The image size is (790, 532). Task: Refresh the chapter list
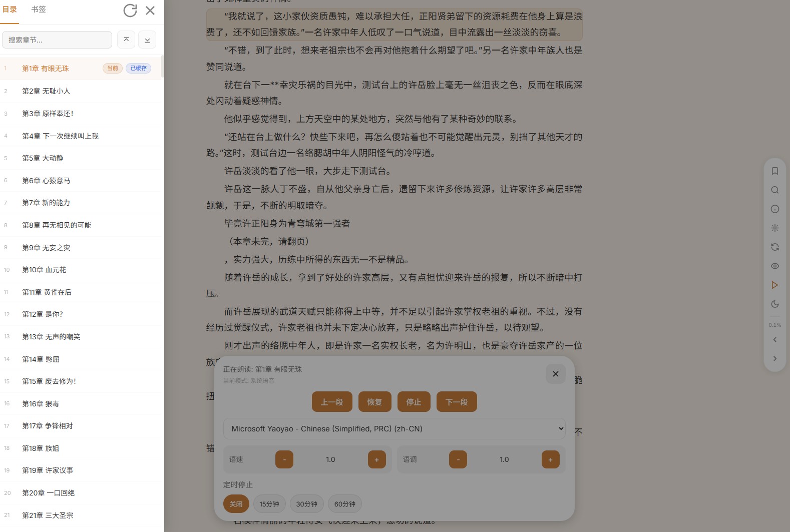(x=130, y=11)
